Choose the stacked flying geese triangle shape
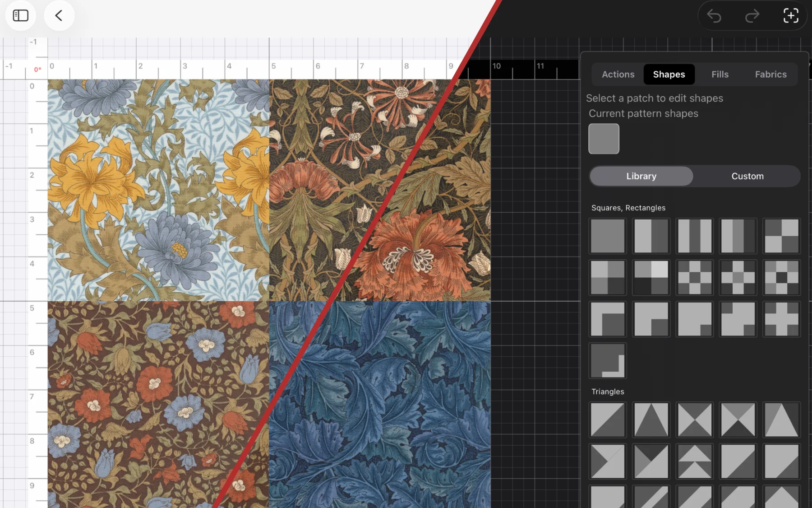The height and width of the screenshot is (508, 812). pyautogui.click(x=695, y=461)
